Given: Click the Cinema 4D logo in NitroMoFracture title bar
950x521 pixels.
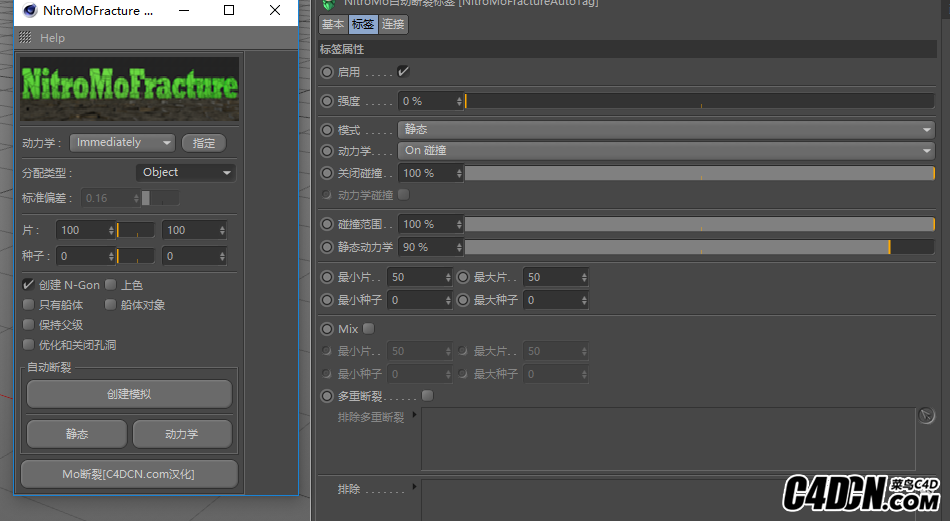Looking at the screenshot, I should [x=30, y=10].
